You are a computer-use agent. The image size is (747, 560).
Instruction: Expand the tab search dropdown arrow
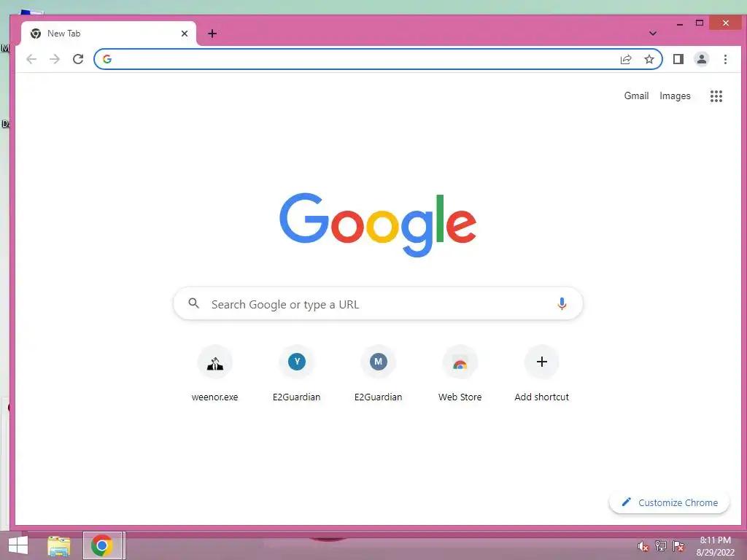coord(653,34)
